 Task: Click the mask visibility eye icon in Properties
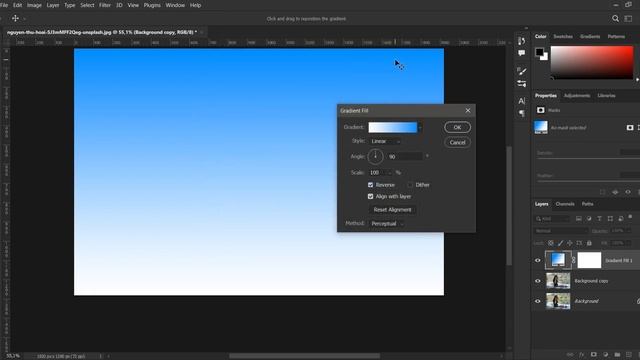tap(628, 192)
